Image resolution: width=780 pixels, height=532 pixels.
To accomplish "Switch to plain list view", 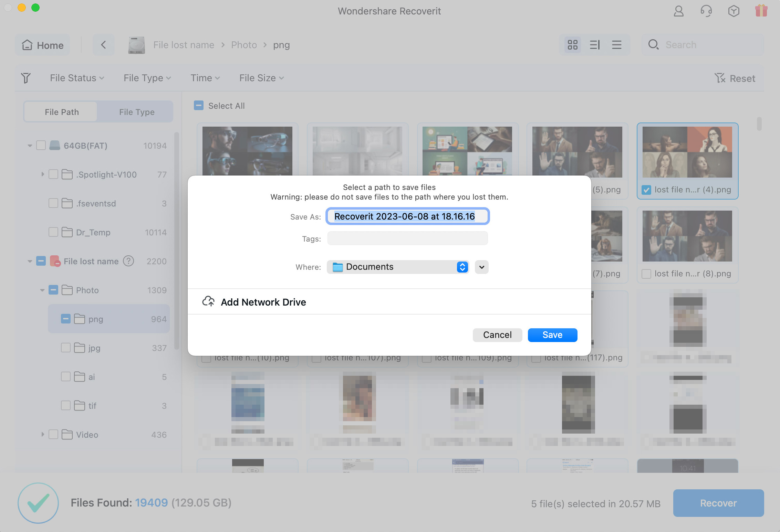I will coord(616,45).
